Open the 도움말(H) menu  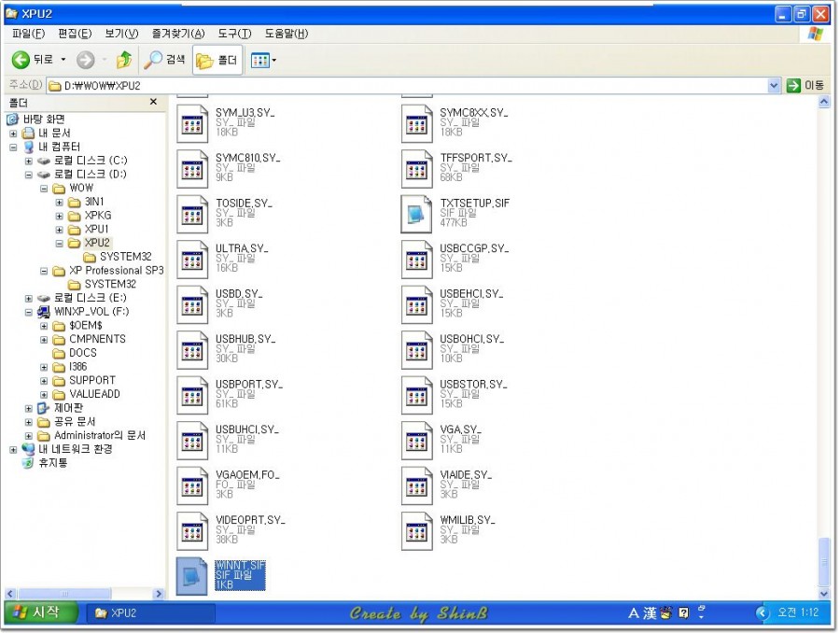click(x=287, y=34)
